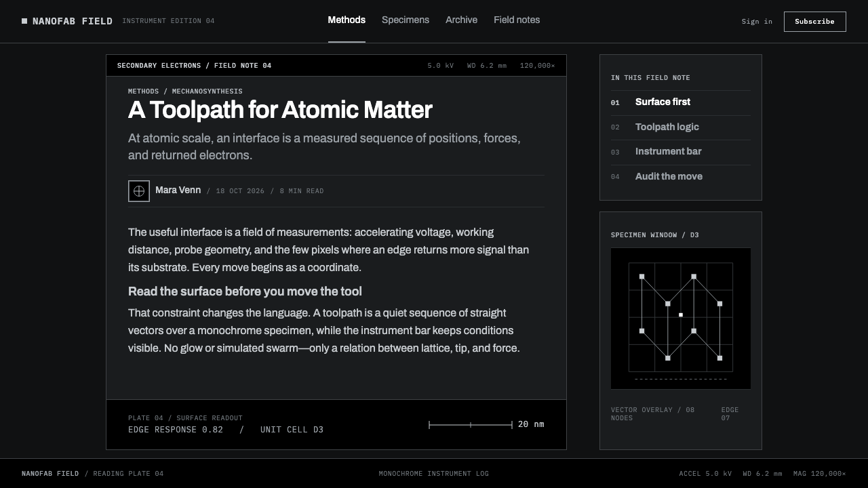Click the Nanofab Field square logo icon

[24, 21]
